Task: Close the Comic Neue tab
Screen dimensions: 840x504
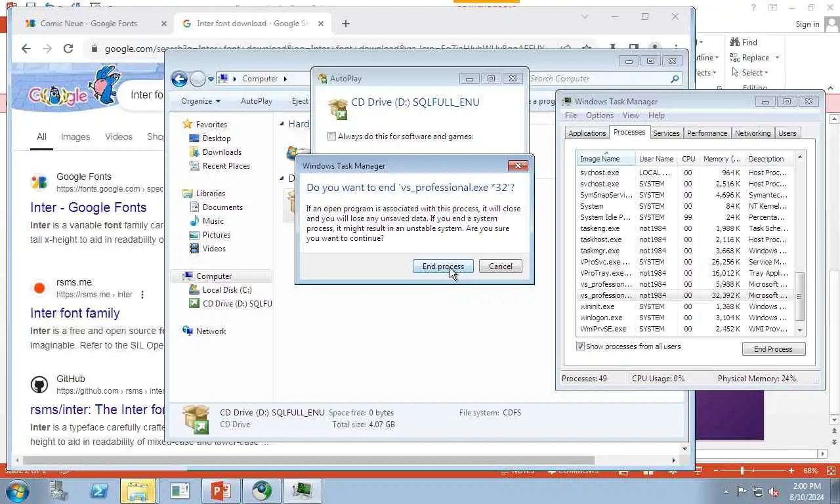Action: (x=163, y=24)
